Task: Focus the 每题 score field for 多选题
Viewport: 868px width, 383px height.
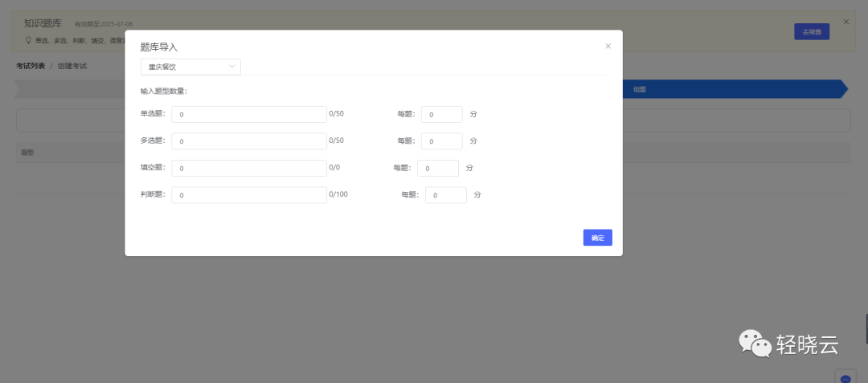Action: coord(441,141)
